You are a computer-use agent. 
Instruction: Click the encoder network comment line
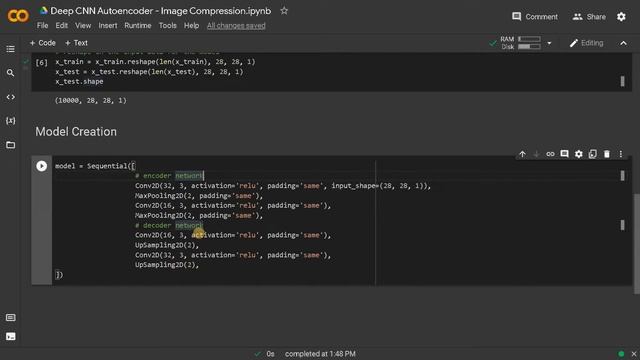tap(169, 176)
